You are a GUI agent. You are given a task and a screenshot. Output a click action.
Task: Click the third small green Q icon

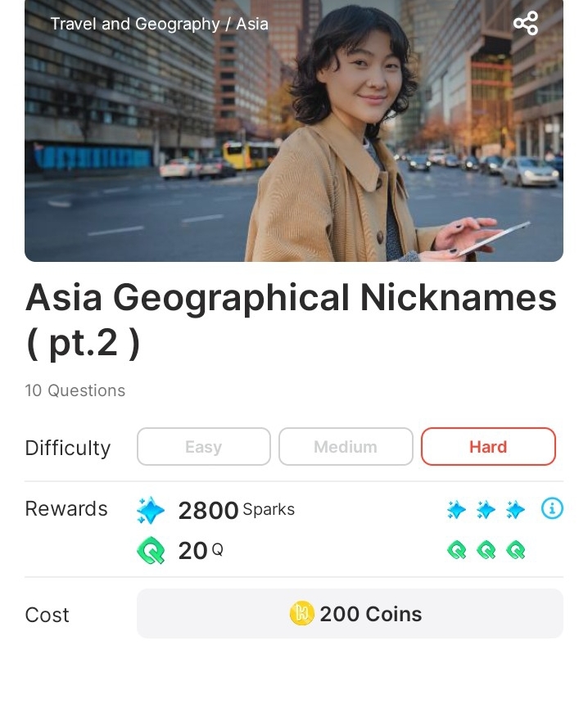[516, 550]
